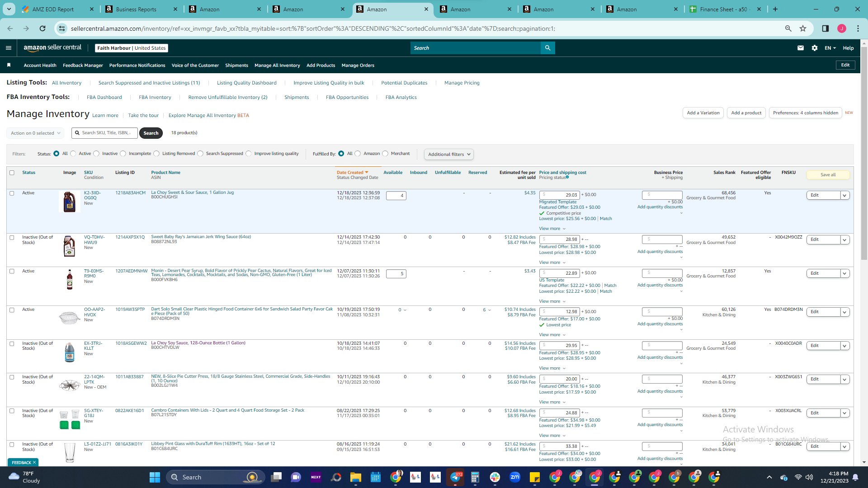The height and width of the screenshot is (488, 868).
Task: Click the Add a Variation button
Action: (x=703, y=113)
